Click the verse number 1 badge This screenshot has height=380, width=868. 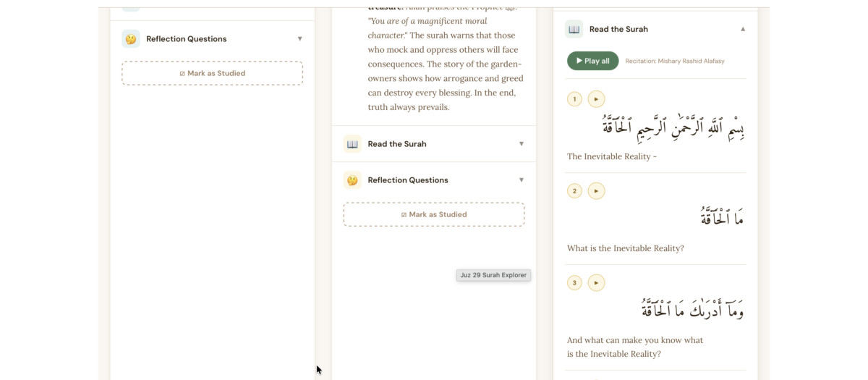click(574, 99)
